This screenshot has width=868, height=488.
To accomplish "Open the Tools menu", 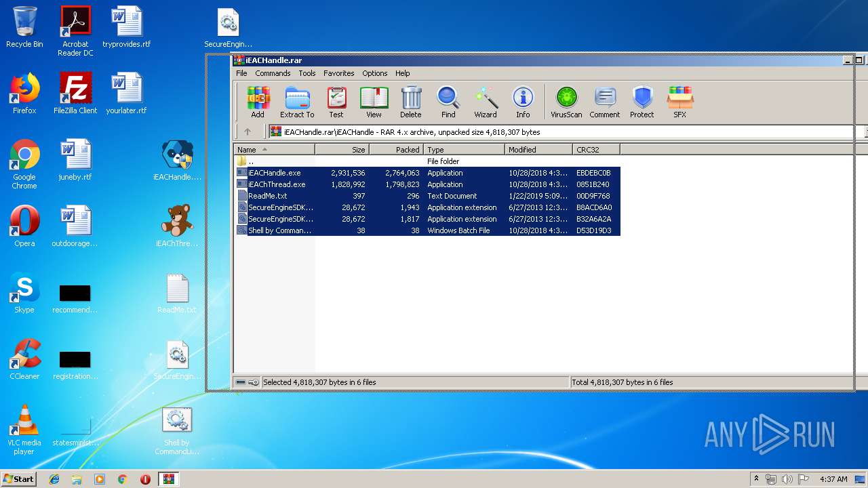I will coord(307,73).
